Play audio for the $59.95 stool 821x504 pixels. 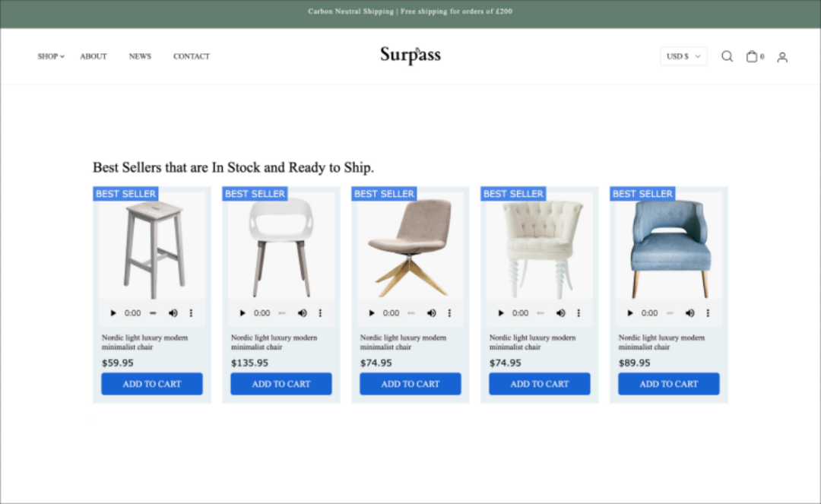click(x=113, y=313)
